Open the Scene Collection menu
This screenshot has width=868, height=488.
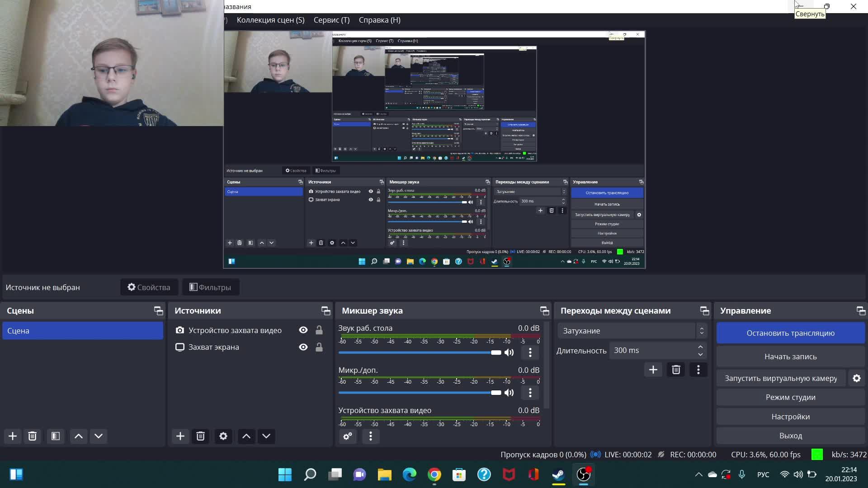pyautogui.click(x=270, y=20)
